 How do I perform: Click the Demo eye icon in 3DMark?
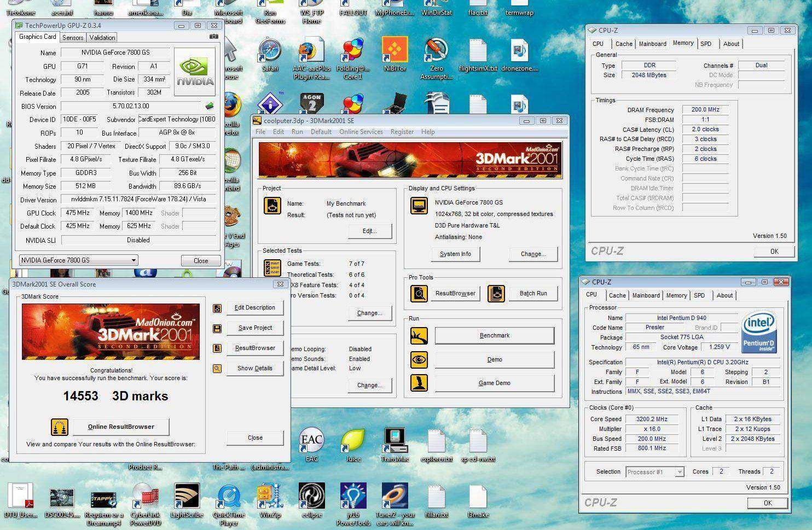(x=419, y=359)
